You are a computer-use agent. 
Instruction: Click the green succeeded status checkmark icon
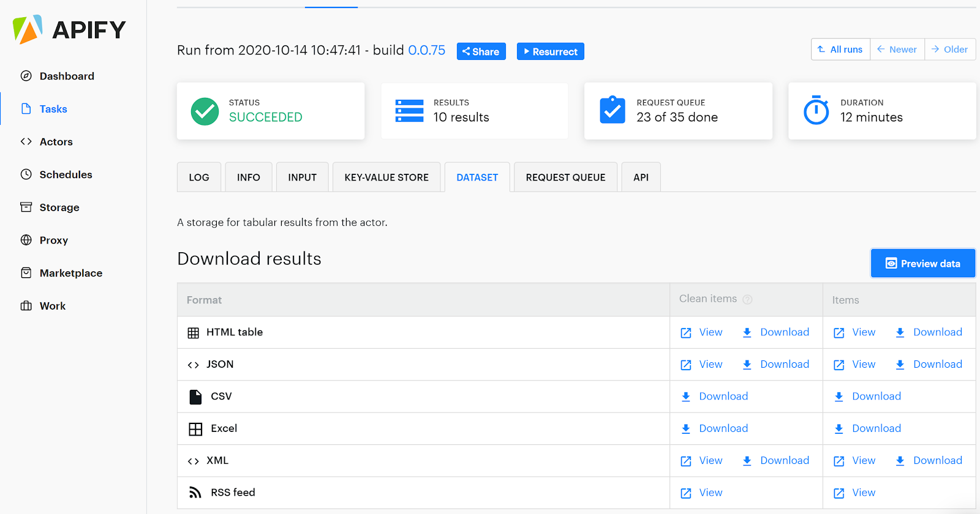click(205, 111)
